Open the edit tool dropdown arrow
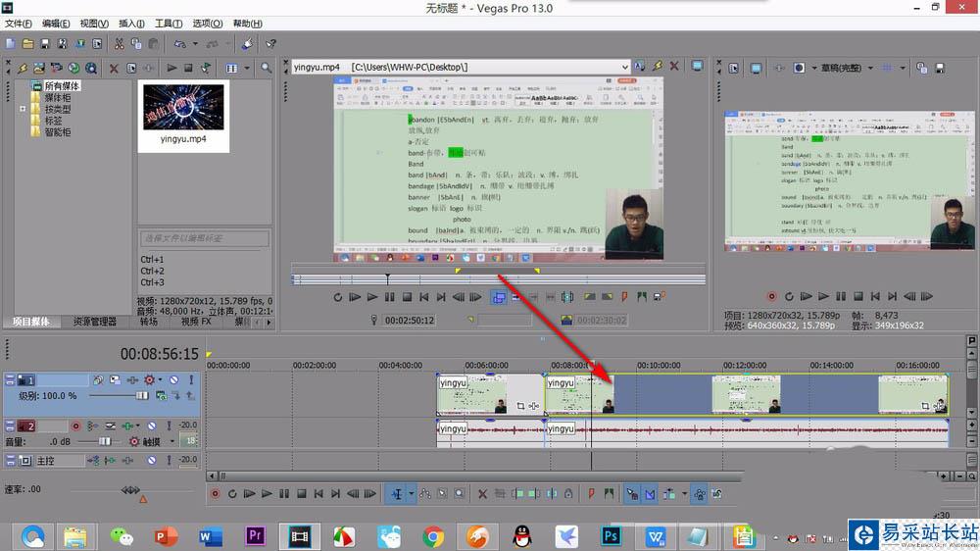This screenshot has width=980, height=551. coord(412,494)
